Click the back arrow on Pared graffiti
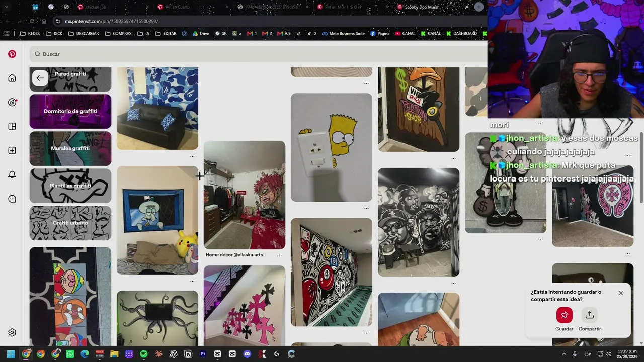The image size is (644, 362). coord(40,78)
